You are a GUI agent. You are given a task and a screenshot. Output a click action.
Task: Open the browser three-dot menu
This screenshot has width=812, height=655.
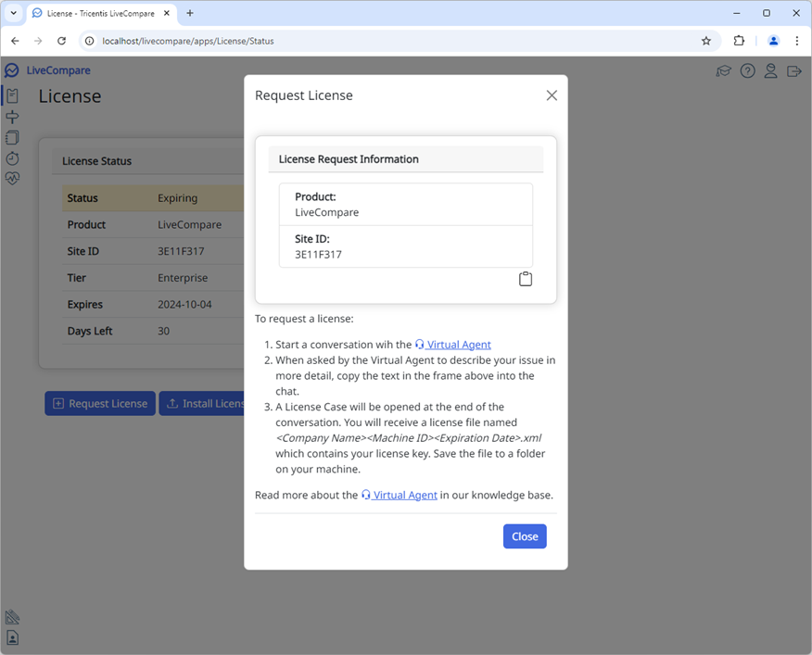tap(797, 41)
